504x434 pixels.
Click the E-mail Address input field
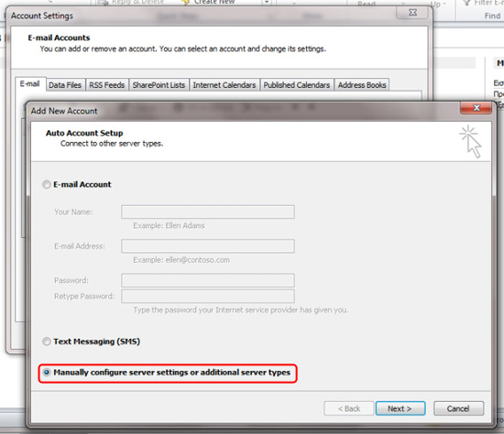click(x=208, y=246)
